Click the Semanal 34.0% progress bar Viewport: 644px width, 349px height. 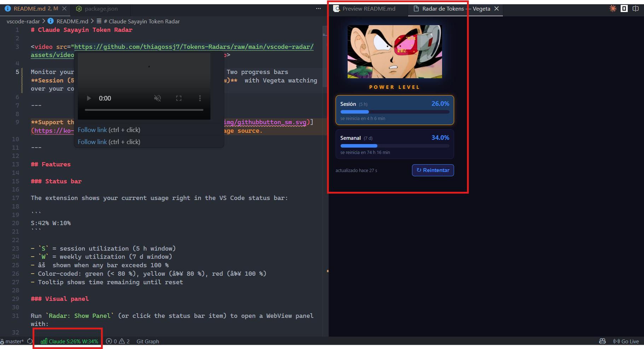tap(395, 146)
